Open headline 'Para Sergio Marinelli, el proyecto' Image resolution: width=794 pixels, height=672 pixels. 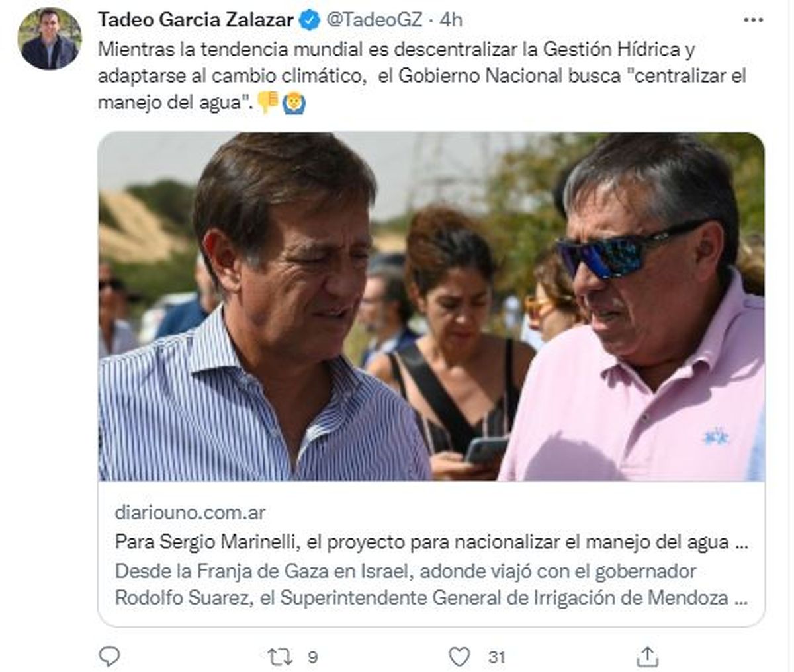click(431, 542)
